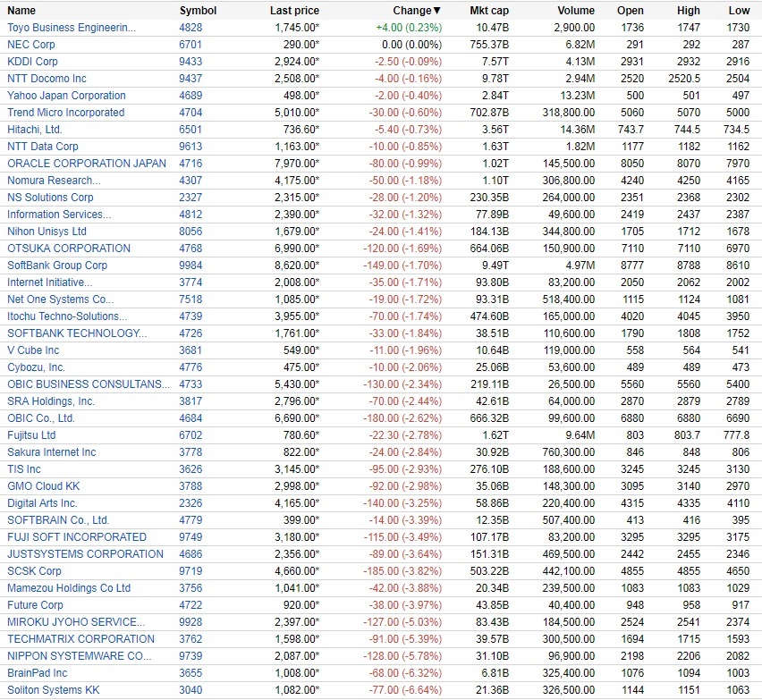Open TECHMATRIX CORPORATION link

80,639
